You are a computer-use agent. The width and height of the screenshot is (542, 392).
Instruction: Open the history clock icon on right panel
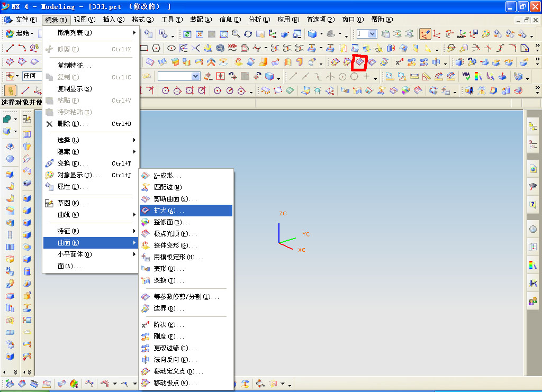pos(532,229)
